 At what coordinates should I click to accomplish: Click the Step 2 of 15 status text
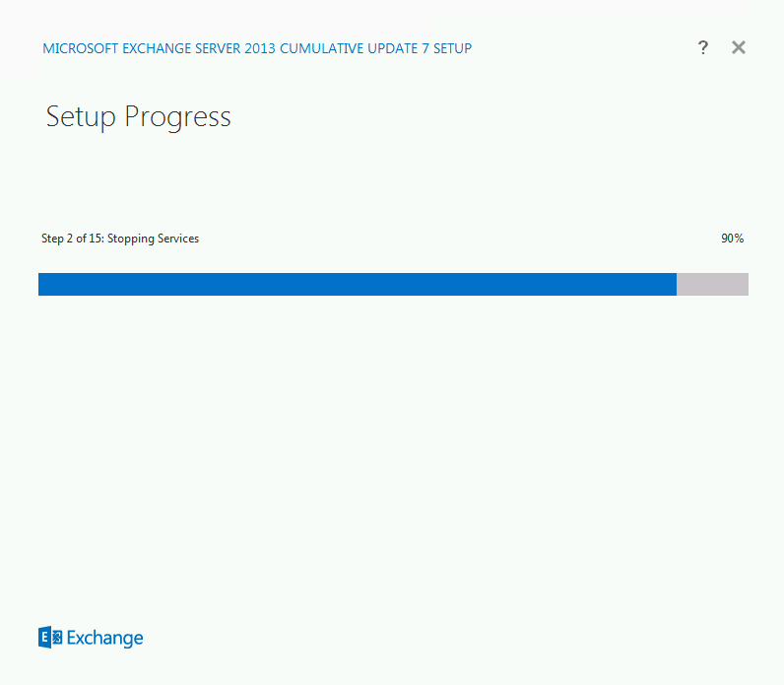click(120, 239)
